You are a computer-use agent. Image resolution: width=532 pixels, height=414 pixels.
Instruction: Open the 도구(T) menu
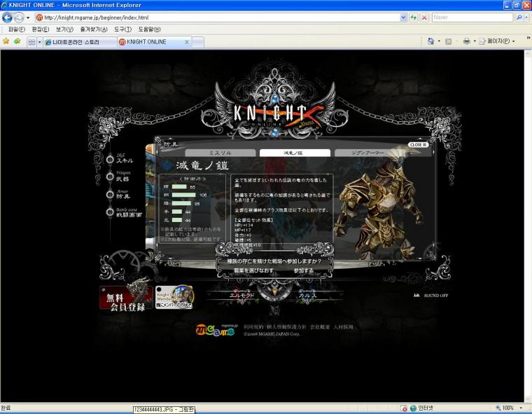click(122, 29)
